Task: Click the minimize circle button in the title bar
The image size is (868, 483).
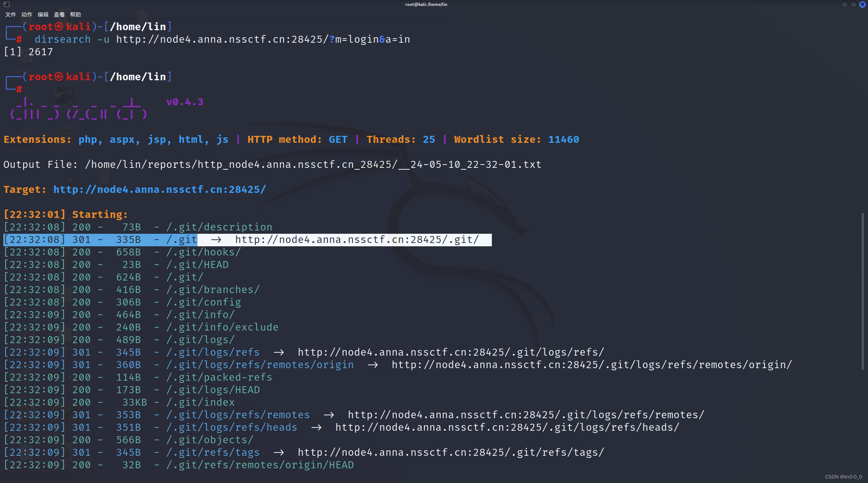Action: (x=844, y=4)
